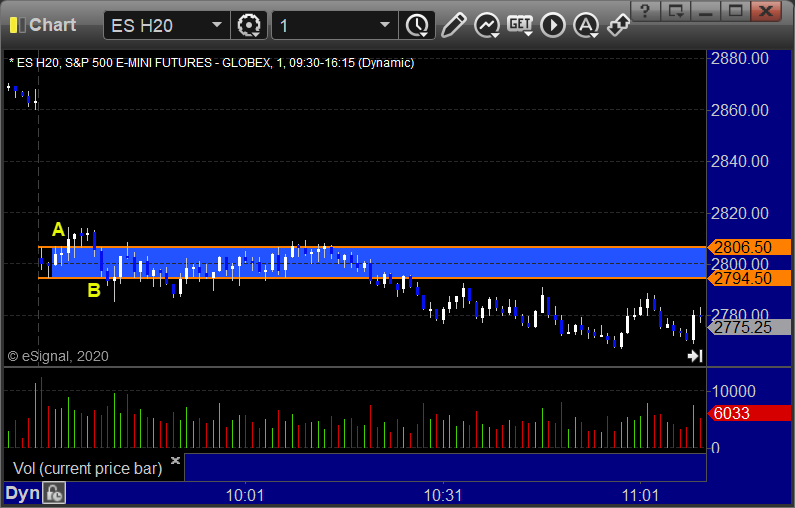Click the 2860.00 price axis label
This screenshot has height=508, width=795.
[740, 110]
